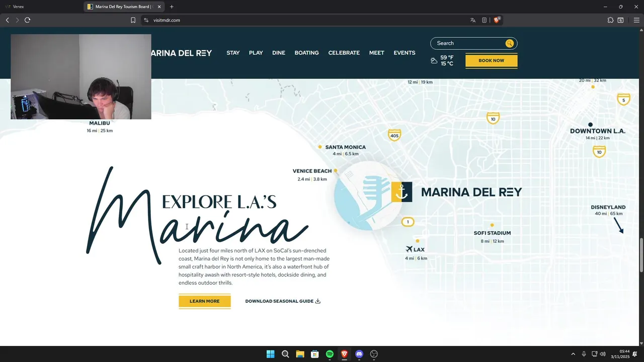This screenshot has height=362, width=644.
Task: Click Brave browser taskbar icon
Action: pyautogui.click(x=344, y=354)
